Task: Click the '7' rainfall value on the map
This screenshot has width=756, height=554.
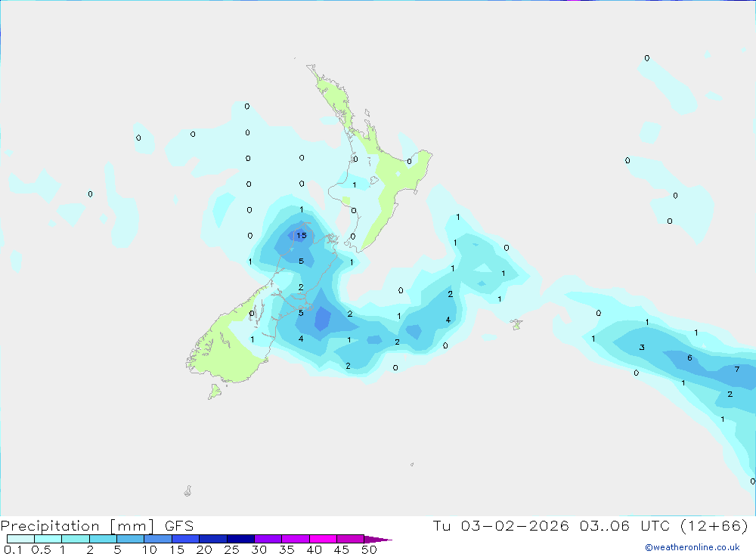Action: tap(736, 370)
